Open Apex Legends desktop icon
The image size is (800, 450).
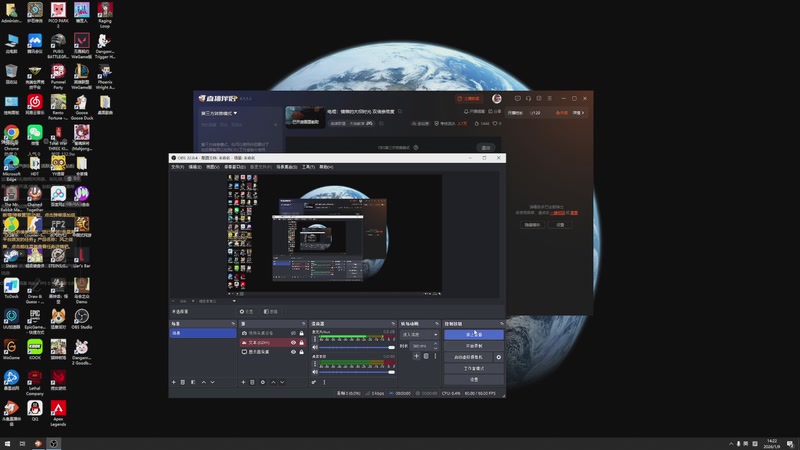[x=58, y=413]
